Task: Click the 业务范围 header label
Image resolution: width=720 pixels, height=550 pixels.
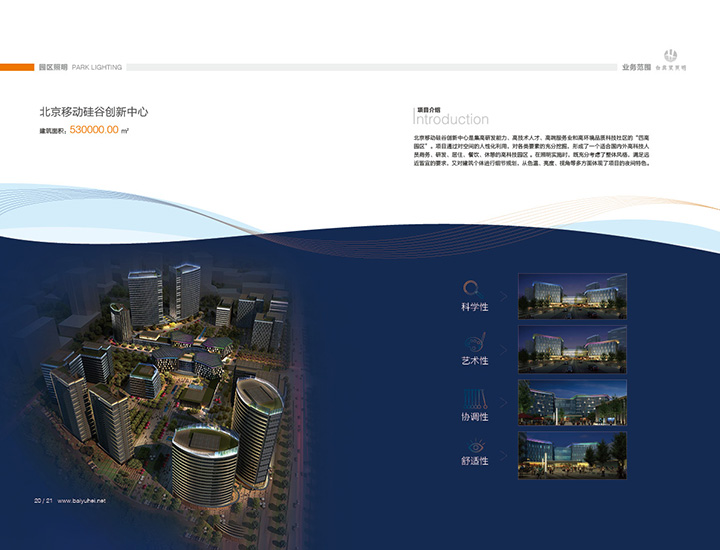Action: coord(636,67)
